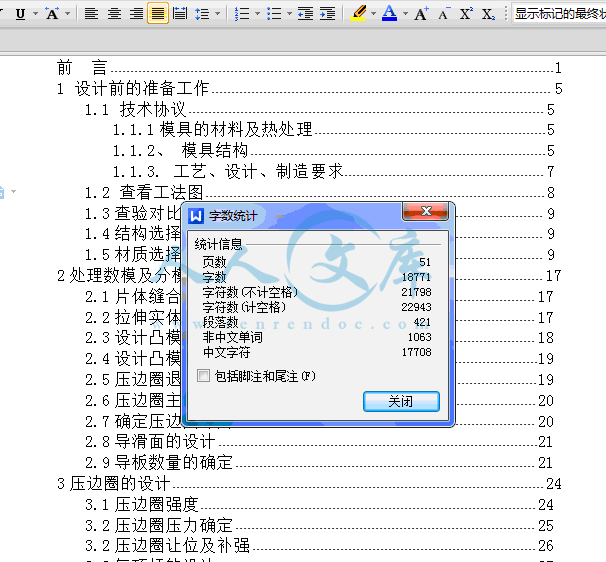The width and height of the screenshot is (606, 562).
Task: Increase paragraph indent
Action: (x=328, y=14)
